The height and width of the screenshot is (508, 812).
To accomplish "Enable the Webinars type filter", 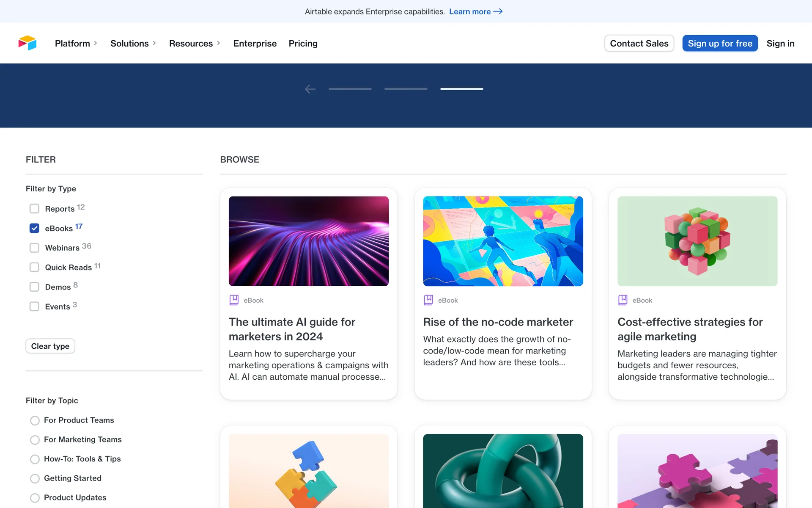I will pos(34,248).
